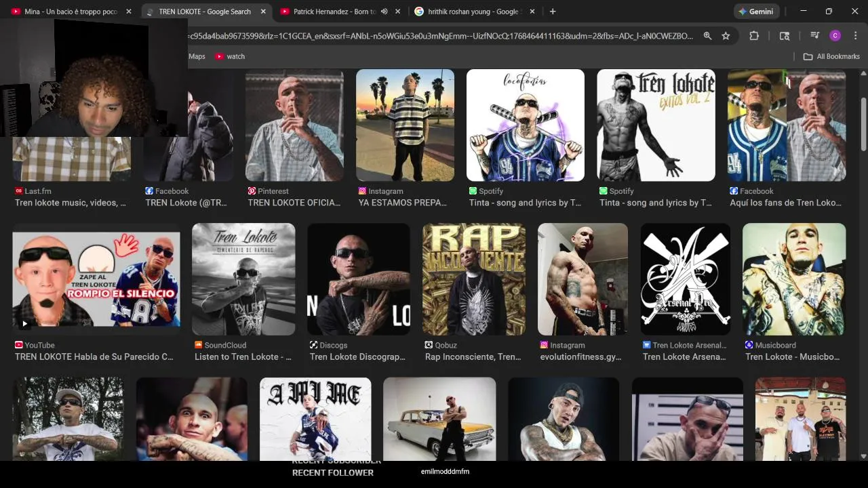Image resolution: width=868 pixels, height=488 pixels.
Task: Click emilmodddmfm recent follower text
Action: [x=445, y=472]
